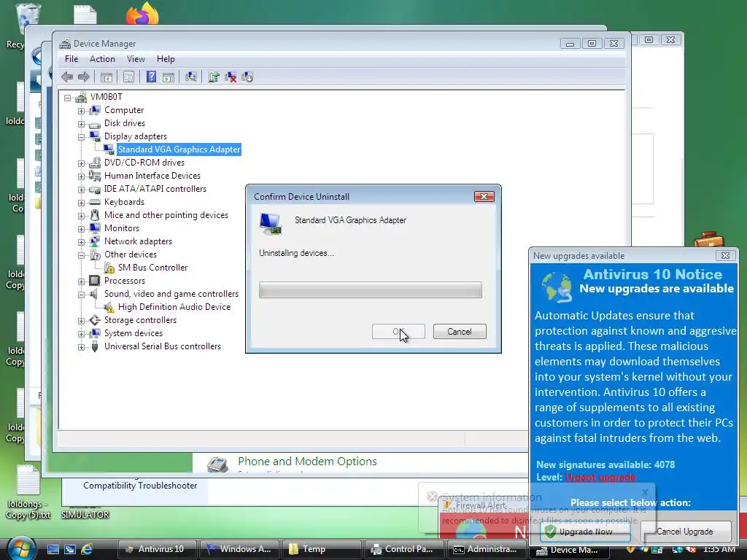Expand the Disk drives category
Viewport: 747px width, 560px height.
point(82,124)
